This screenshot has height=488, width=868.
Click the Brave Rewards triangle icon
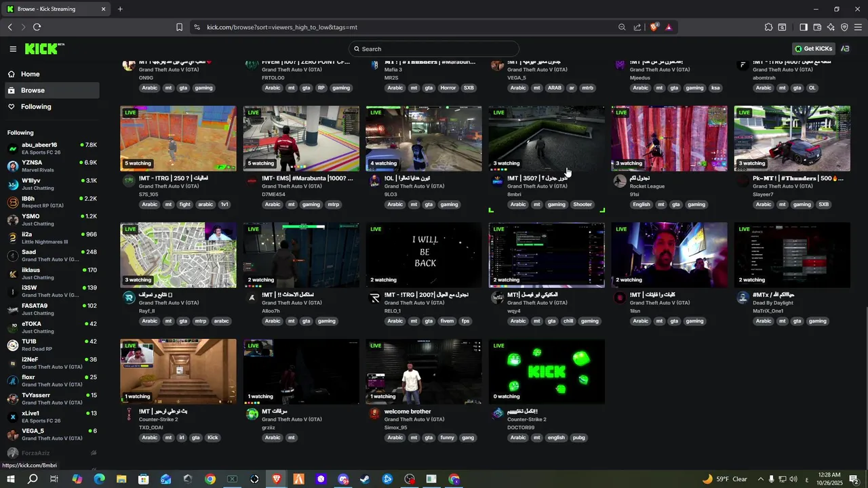click(669, 27)
